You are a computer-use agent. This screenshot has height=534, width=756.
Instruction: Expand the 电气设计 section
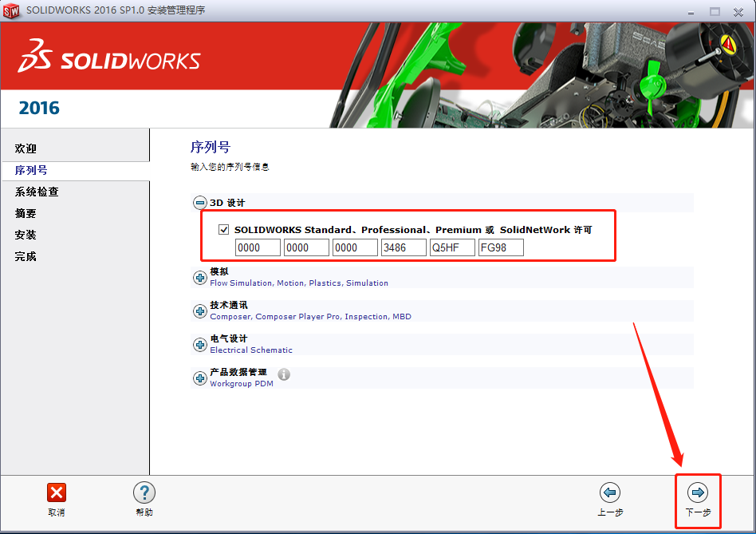tap(199, 345)
